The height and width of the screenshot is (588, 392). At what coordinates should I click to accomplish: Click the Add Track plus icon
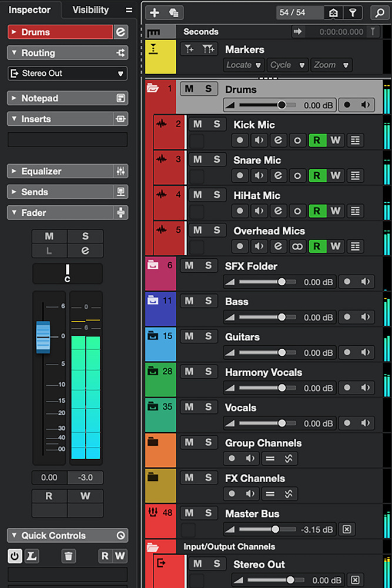[x=155, y=12]
